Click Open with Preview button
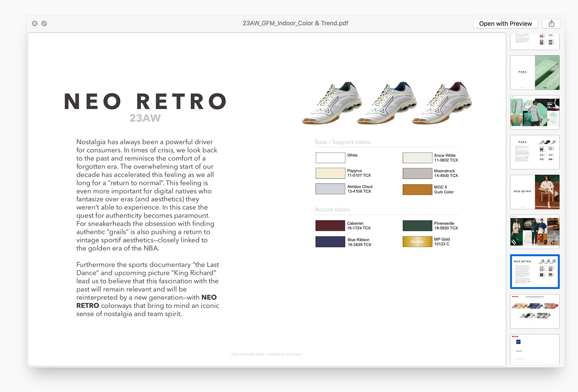578x392 pixels. point(505,24)
